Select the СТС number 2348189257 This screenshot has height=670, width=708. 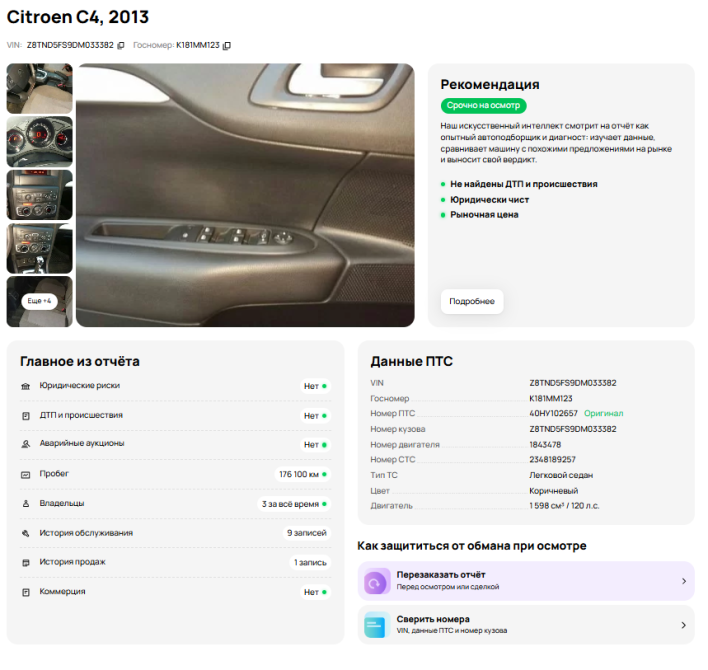552,460
